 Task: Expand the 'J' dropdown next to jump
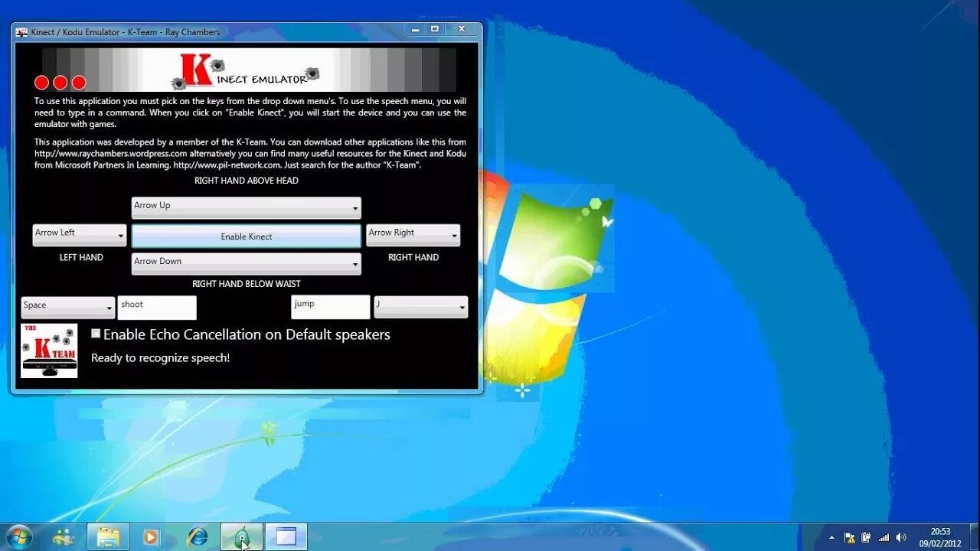coord(462,307)
